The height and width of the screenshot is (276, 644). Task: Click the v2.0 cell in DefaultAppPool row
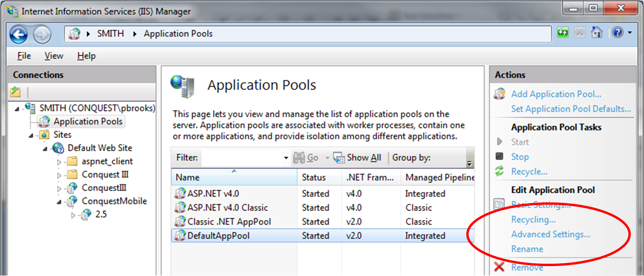click(354, 235)
